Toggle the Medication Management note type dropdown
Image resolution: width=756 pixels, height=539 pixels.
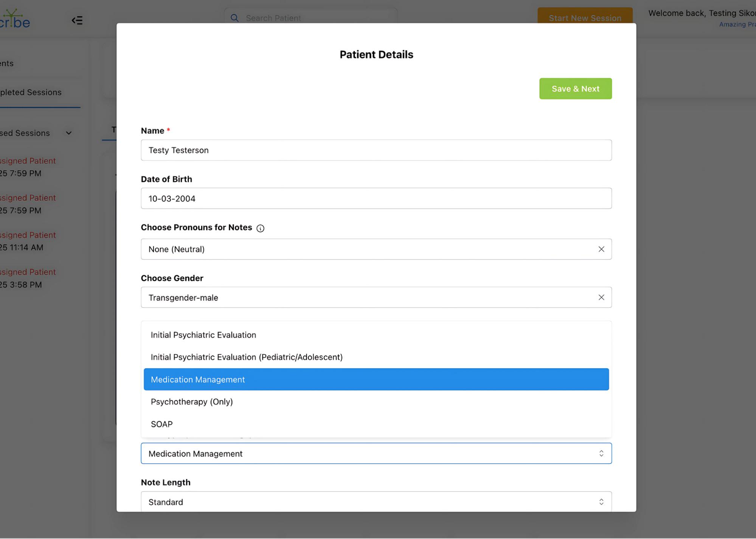point(376,453)
